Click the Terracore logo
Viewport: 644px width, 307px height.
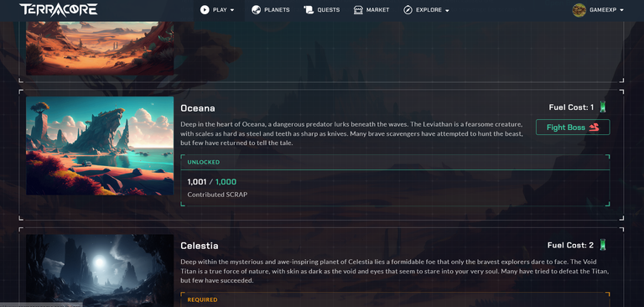point(59,10)
